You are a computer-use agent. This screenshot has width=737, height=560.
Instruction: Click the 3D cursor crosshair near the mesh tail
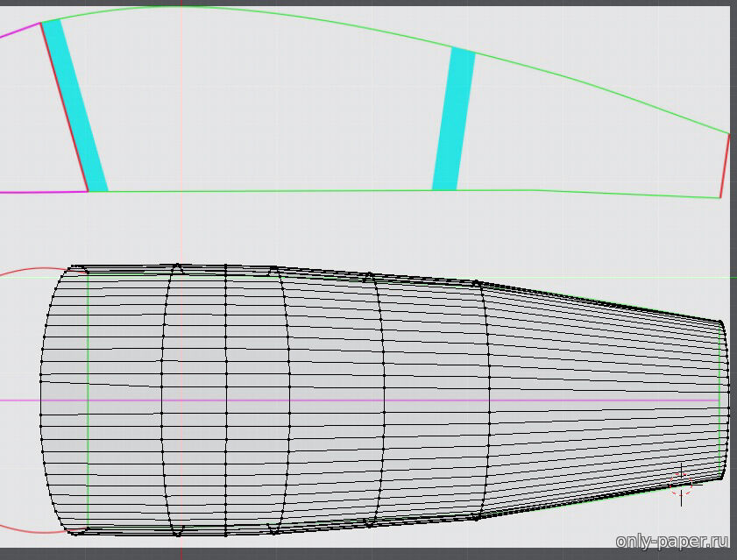click(681, 485)
